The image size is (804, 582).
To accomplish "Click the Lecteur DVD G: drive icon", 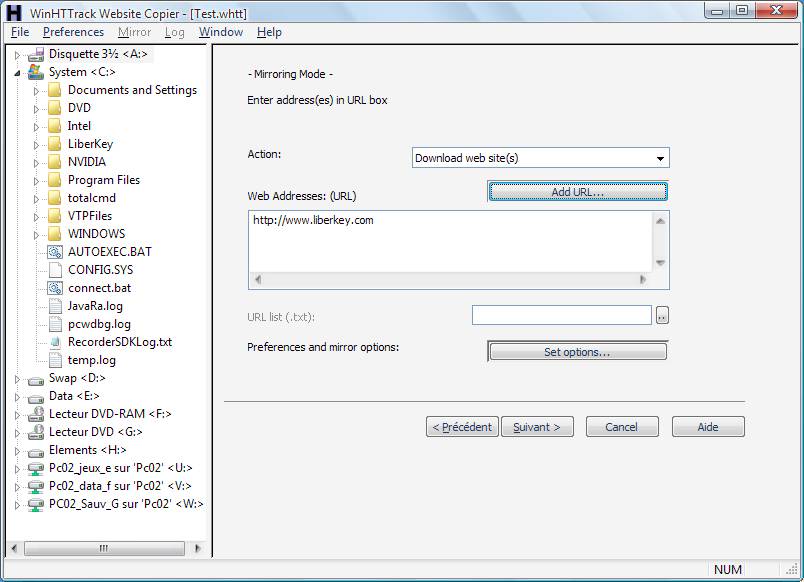I will coord(35,432).
